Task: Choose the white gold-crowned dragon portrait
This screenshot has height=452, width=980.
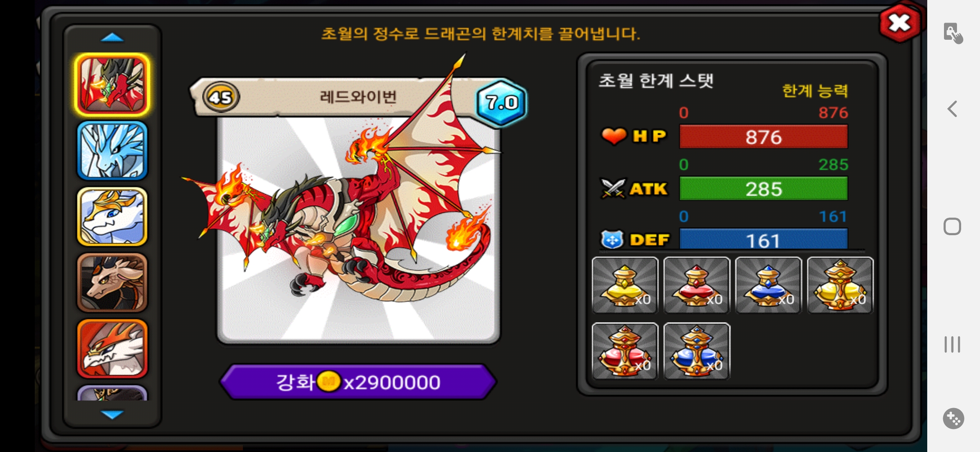Action: tap(112, 216)
